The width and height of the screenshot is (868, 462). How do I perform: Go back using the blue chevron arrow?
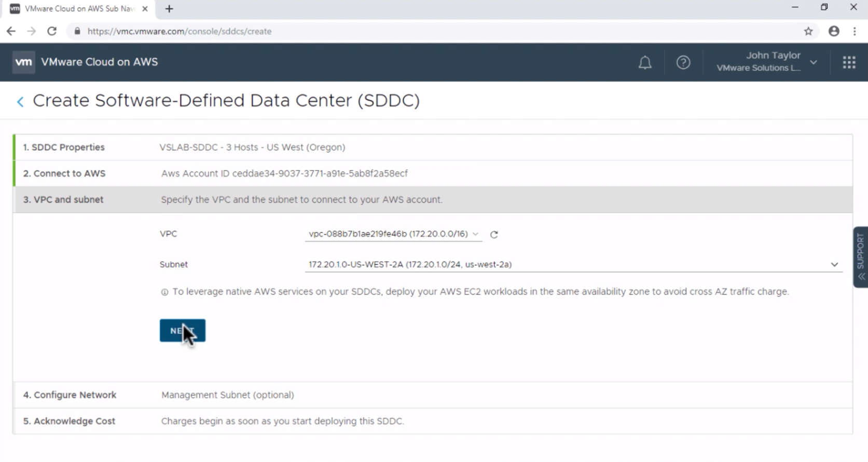tap(20, 102)
